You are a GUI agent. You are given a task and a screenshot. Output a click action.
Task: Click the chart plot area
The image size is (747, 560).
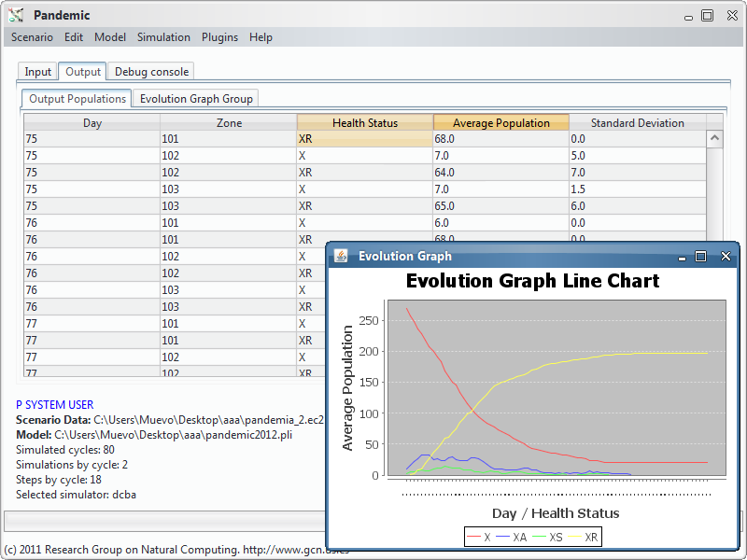click(x=557, y=387)
